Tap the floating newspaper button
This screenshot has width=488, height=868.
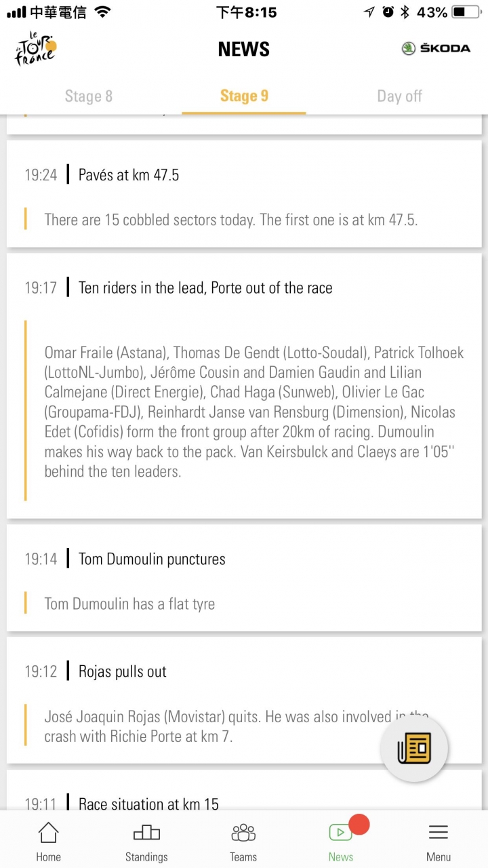[414, 749]
